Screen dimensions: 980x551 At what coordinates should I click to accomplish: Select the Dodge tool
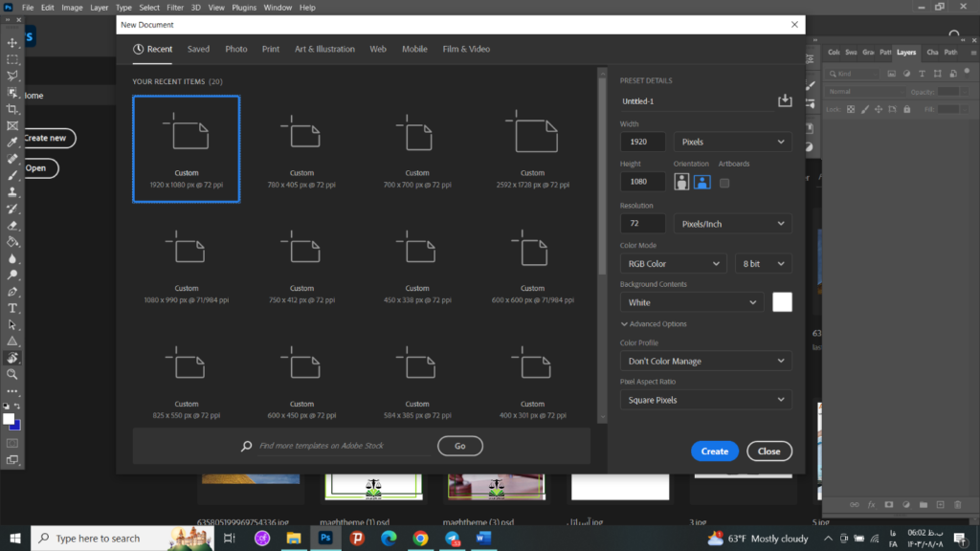(12, 275)
